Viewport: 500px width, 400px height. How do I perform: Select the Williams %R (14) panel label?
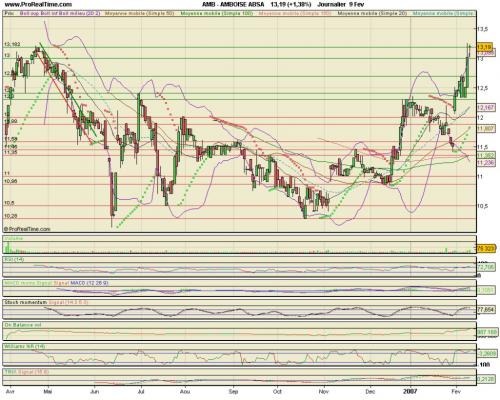tap(24, 346)
